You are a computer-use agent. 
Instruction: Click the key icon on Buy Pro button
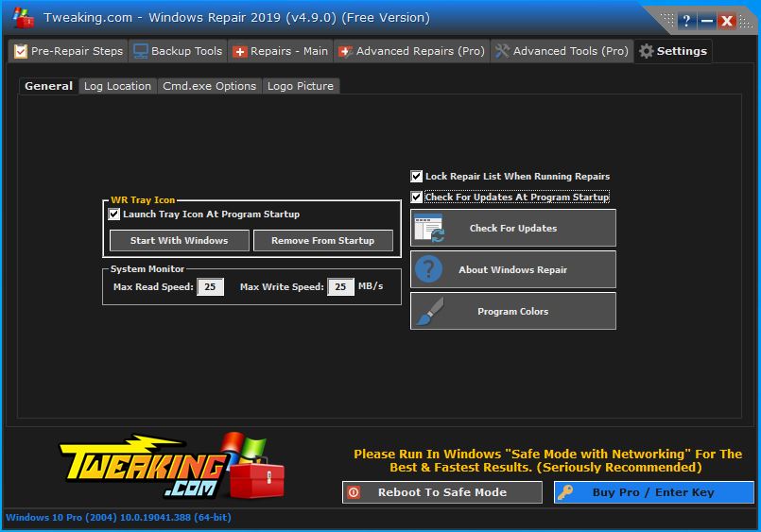pyautogui.click(x=564, y=492)
